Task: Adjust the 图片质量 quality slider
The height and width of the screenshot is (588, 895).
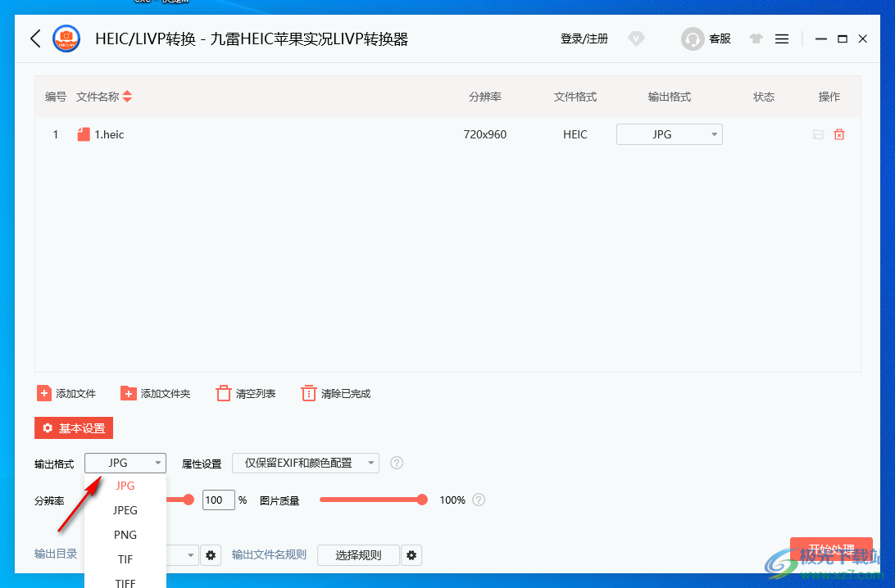Action: pos(373,500)
